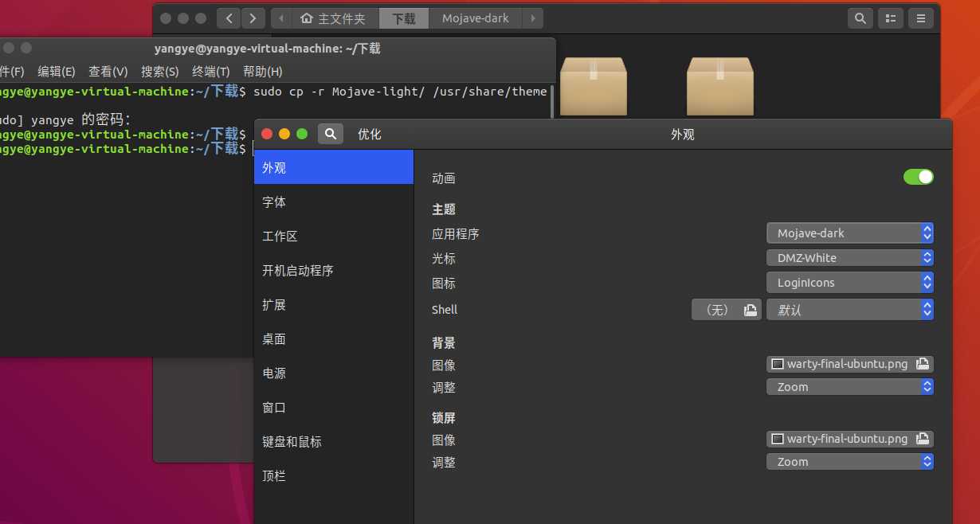
Task: Open terminal 搜索(S) menu
Action: [x=160, y=71]
